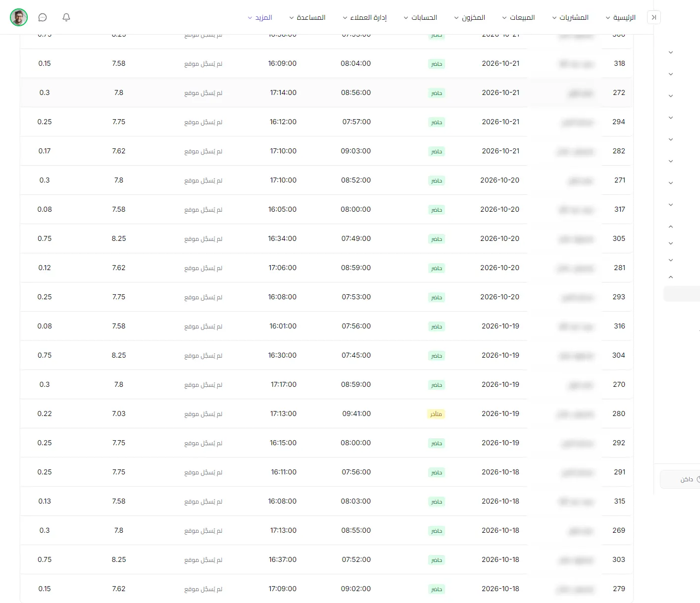Click check-in time 08:55:00 in row 269

(x=356, y=530)
